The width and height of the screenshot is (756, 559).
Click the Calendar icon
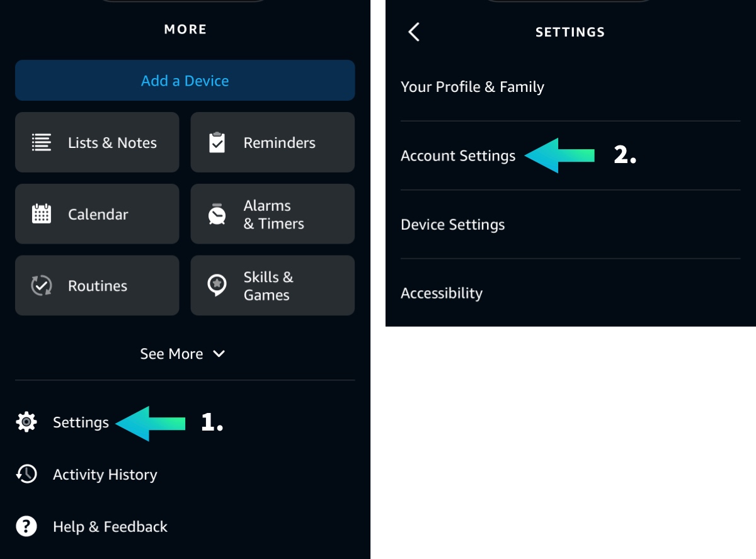(42, 214)
